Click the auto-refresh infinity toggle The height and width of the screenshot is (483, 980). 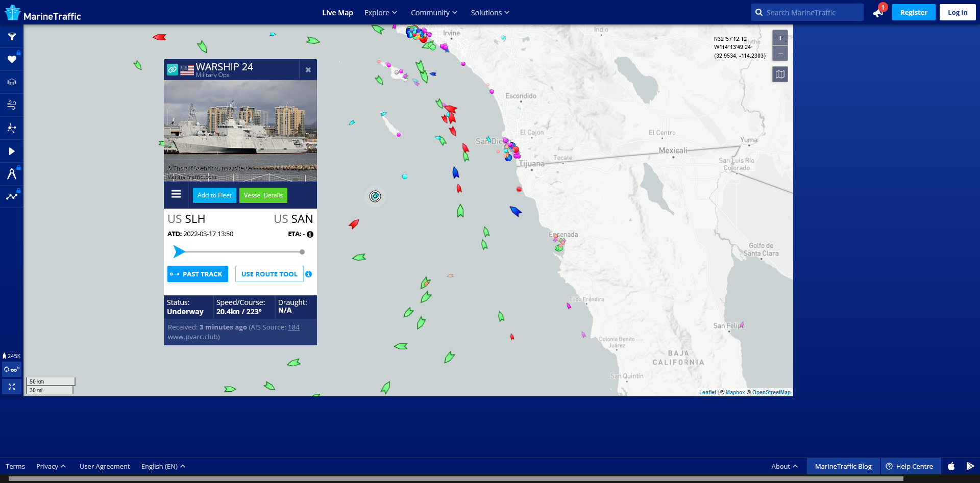click(12, 369)
